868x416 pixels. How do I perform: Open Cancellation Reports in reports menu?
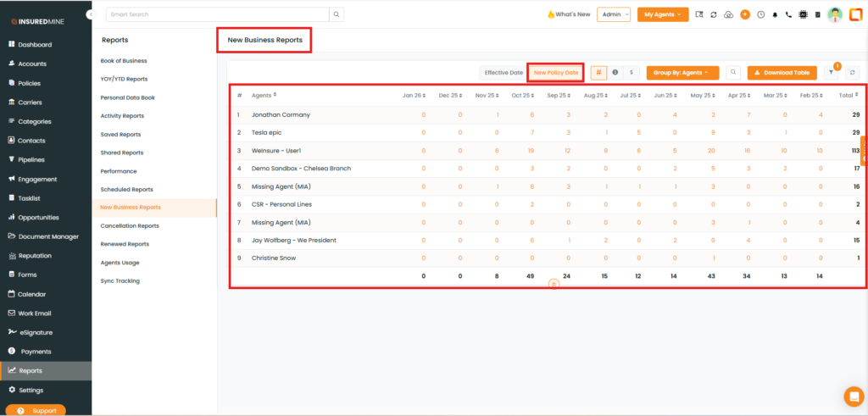point(130,225)
